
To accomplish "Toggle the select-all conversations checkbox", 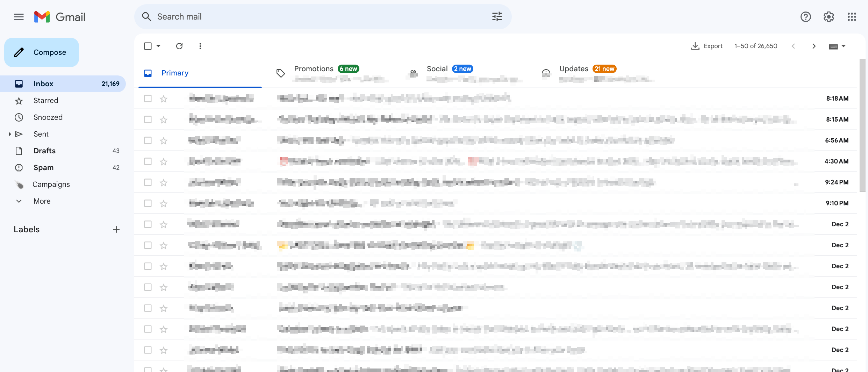I will [x=148, y=46].
